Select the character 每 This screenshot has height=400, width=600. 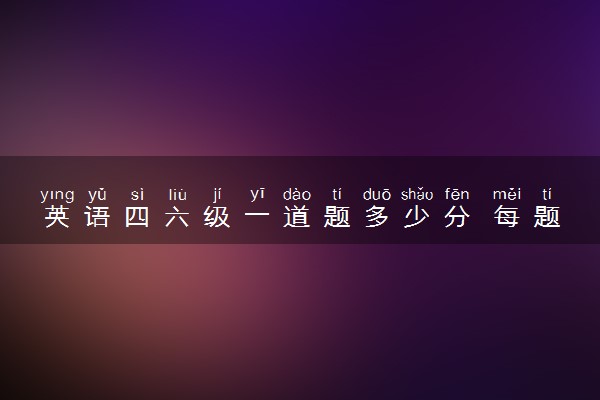click(507, 216)
